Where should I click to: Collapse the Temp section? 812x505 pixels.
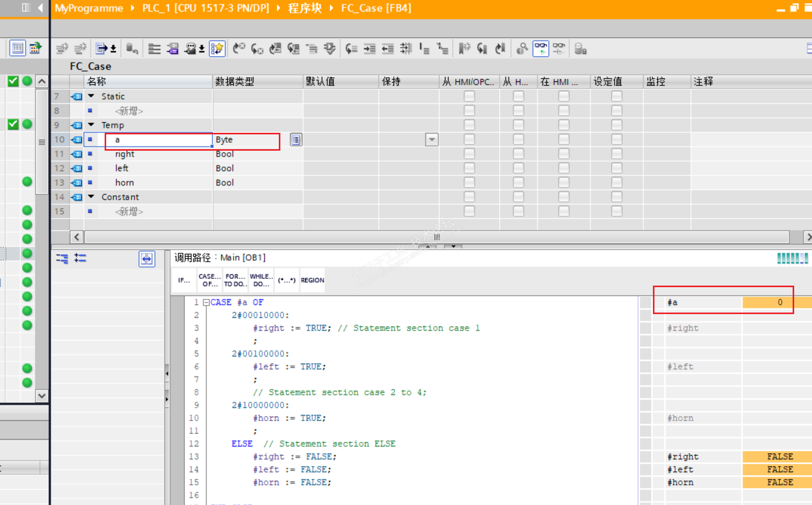pos(91,125)
